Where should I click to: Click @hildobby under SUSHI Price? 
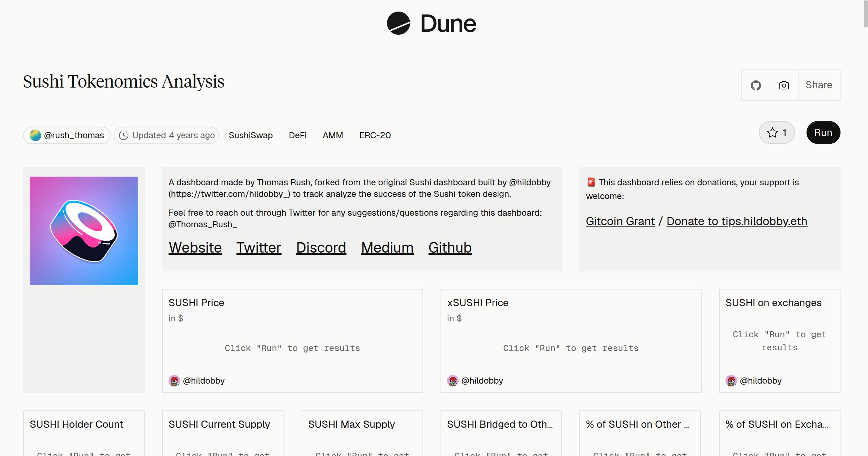tap(204, 381)
